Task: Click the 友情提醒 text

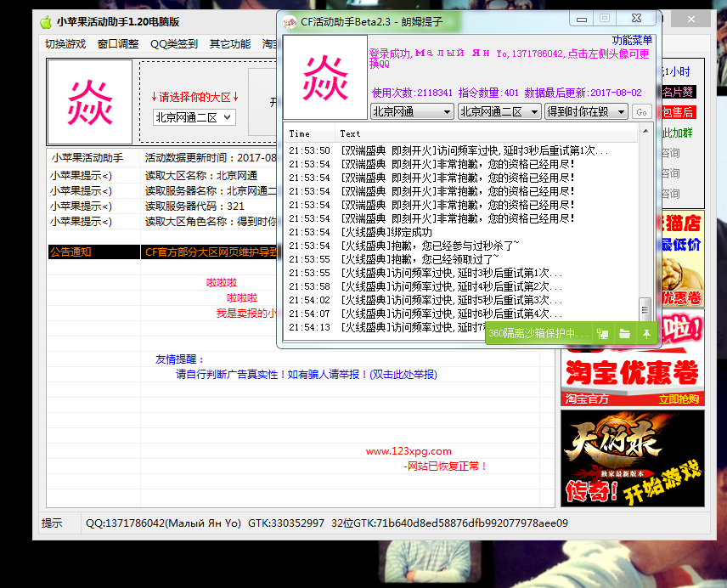Action: pos(180,359)
